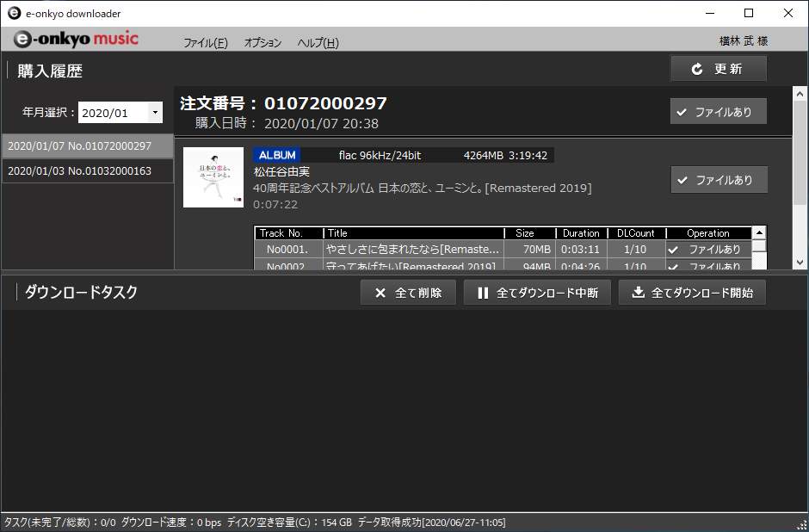Click the title やさしさに包まれたなら[Remaste...

(413, 250)
